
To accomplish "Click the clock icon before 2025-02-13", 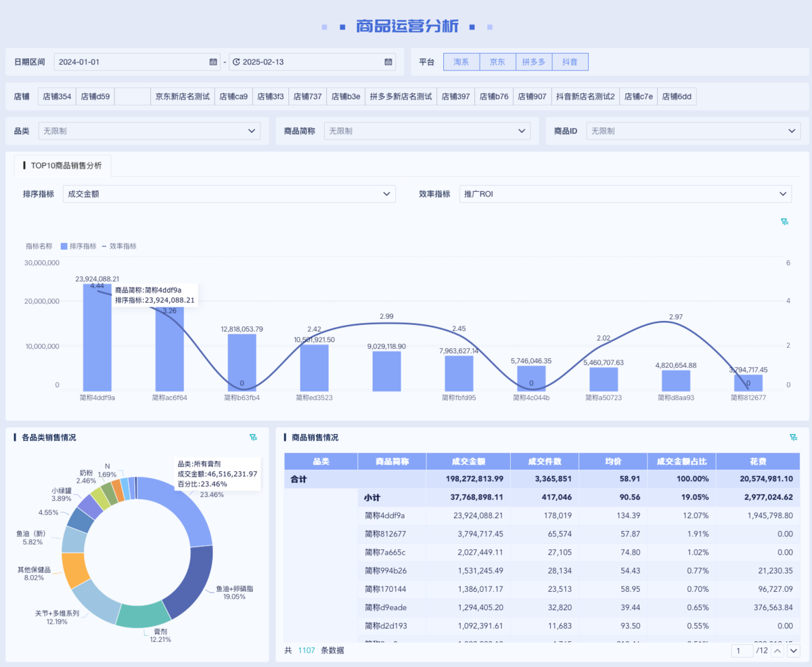I will click(236, 62).
